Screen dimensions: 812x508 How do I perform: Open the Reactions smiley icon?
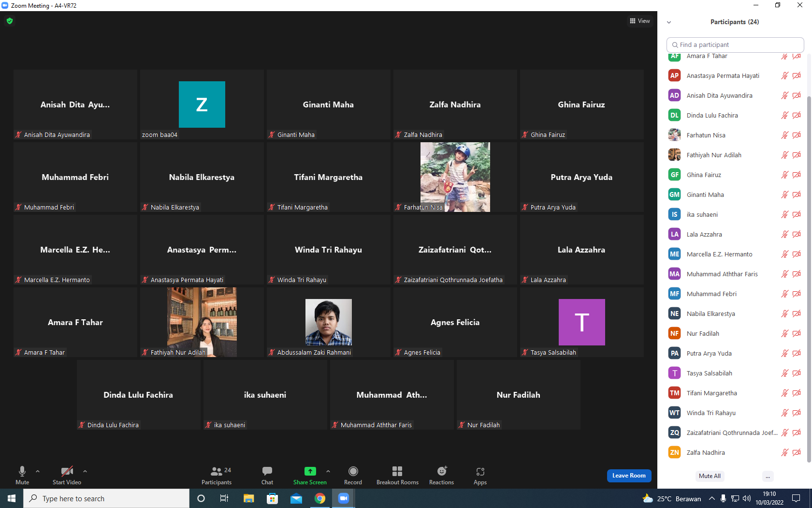tap(442, 471)
